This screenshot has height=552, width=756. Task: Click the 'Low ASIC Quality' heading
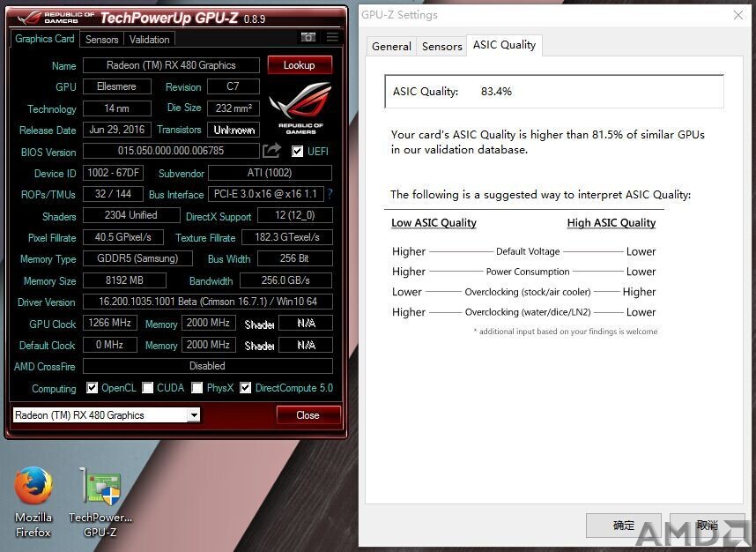coord(434,222)
